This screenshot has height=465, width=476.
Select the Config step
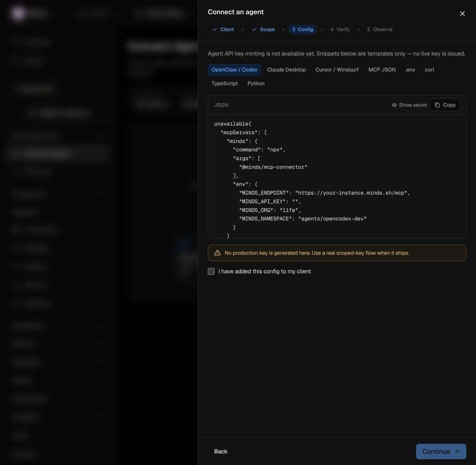pos(303,29)
